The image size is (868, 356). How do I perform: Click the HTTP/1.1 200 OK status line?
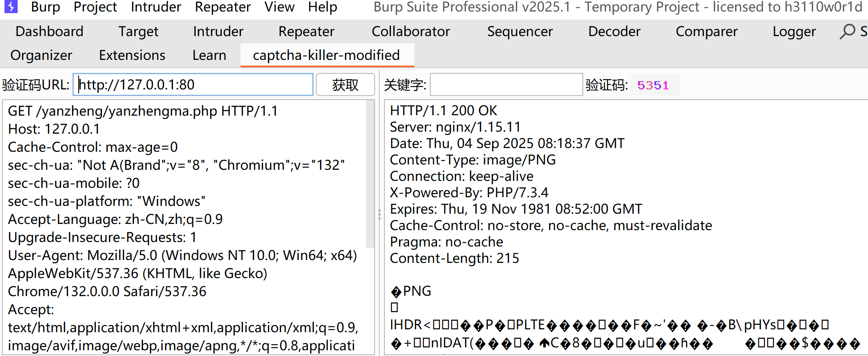(443, 111)
